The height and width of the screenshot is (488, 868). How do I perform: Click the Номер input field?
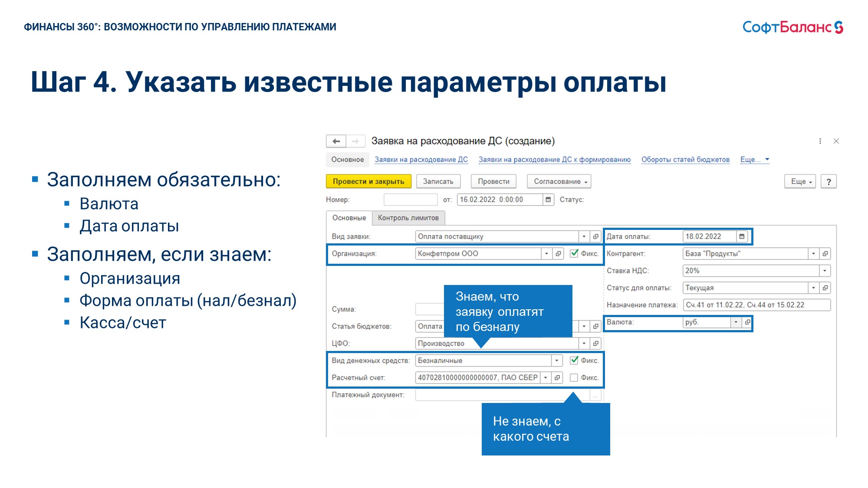[411, 200]
